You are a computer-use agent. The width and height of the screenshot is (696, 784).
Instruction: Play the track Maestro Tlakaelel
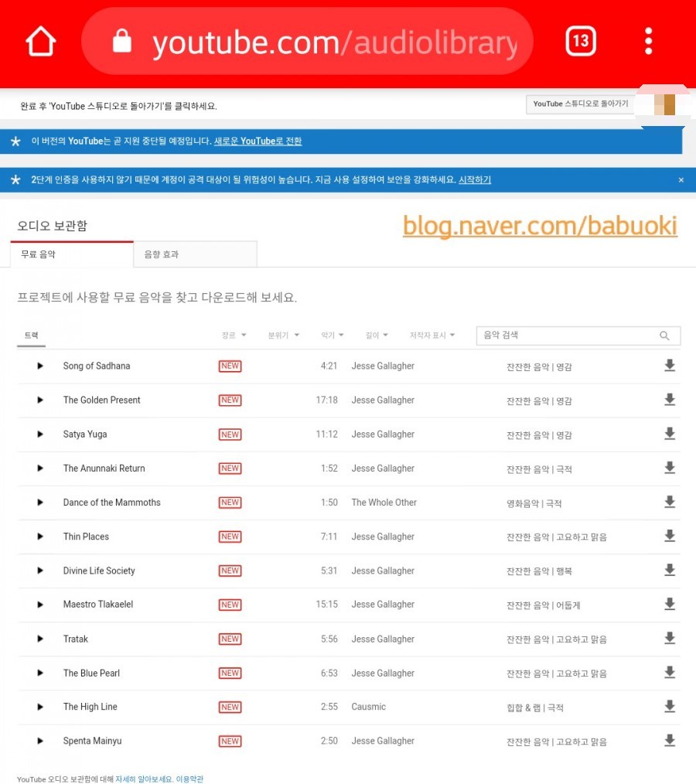click(40, 605)
